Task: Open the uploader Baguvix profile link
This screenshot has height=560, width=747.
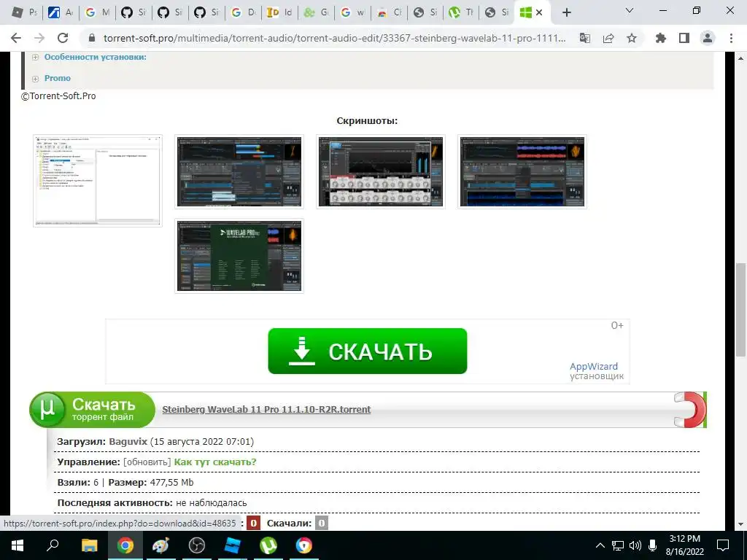Action: pos(128,441)
